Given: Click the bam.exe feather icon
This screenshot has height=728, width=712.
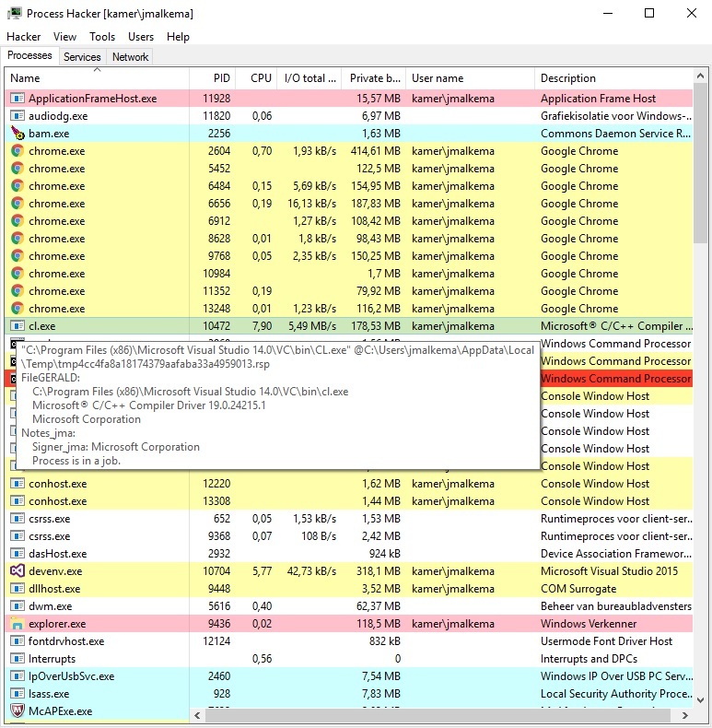Looking at the screenshot, I should coord(18,134).
